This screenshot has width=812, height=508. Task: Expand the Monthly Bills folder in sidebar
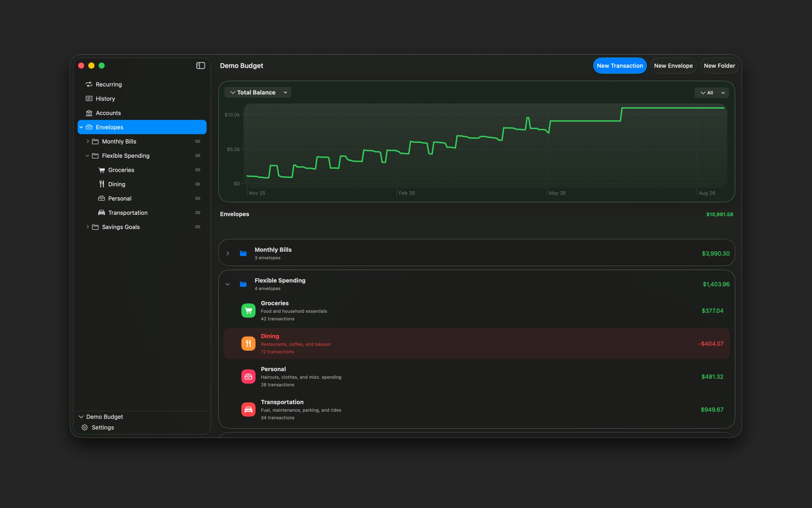[88, 141]
